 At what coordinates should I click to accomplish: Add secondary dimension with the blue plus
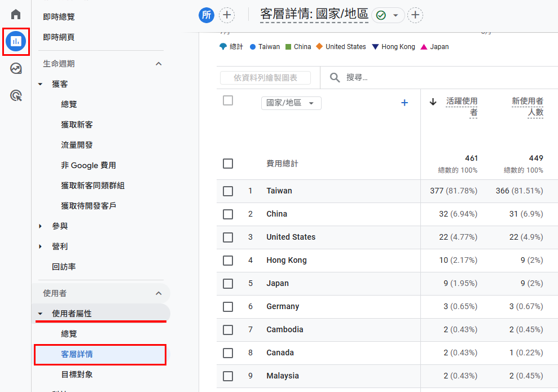click(x=405, y=103)
